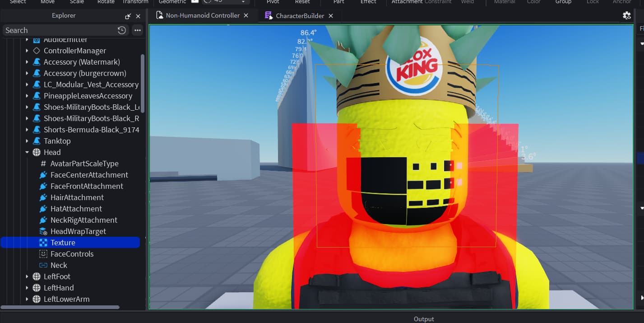The width and height of the screenshot is (644, 323).
Task: Click the Output panel title
Action: coord(424,319)
